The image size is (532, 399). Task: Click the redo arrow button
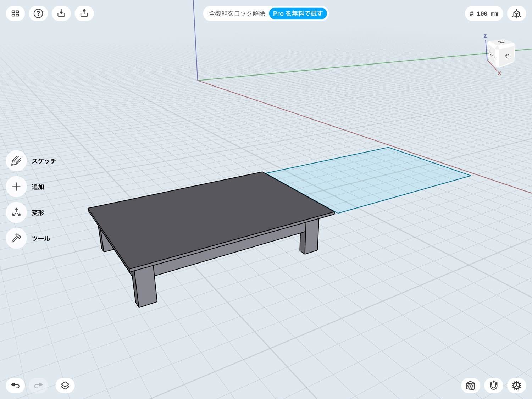(38, 386)
